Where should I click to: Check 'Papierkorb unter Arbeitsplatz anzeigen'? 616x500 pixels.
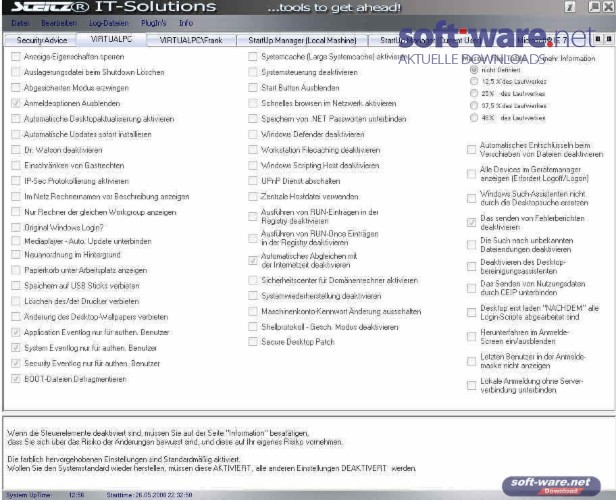16,270
